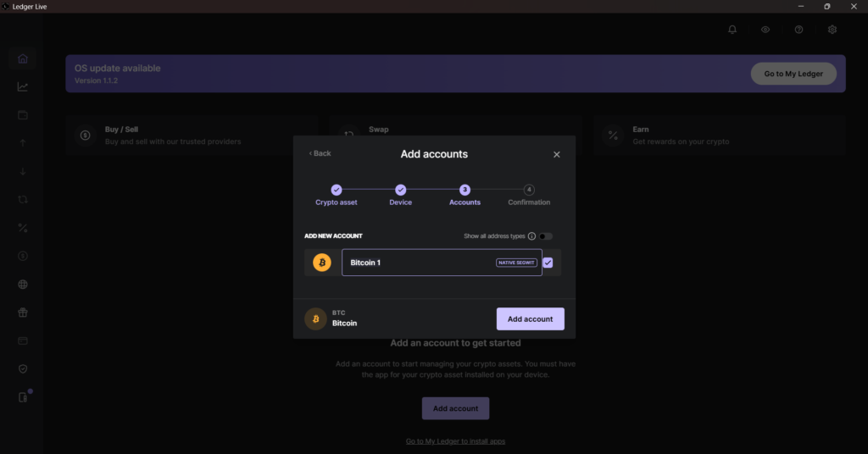Go to the Crypto asset step
The height and width of the screenshot is (454, 868).
[x=337, y=190]
